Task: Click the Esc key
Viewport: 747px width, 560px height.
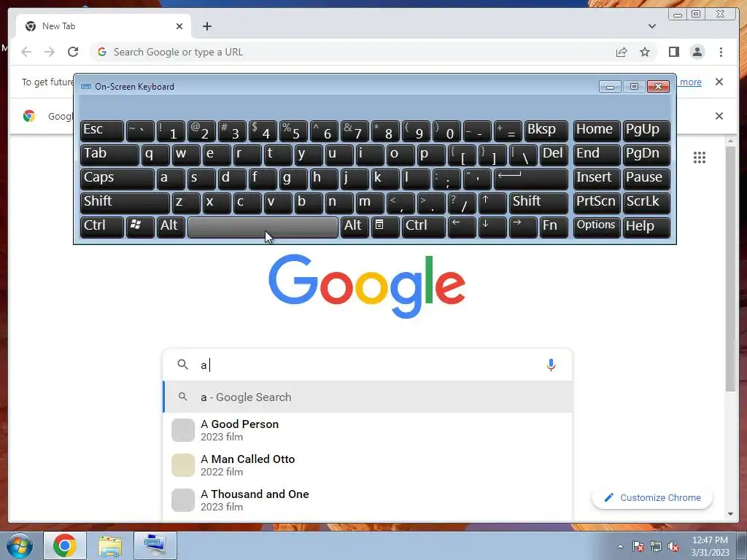Action: (x=102, y=131)
